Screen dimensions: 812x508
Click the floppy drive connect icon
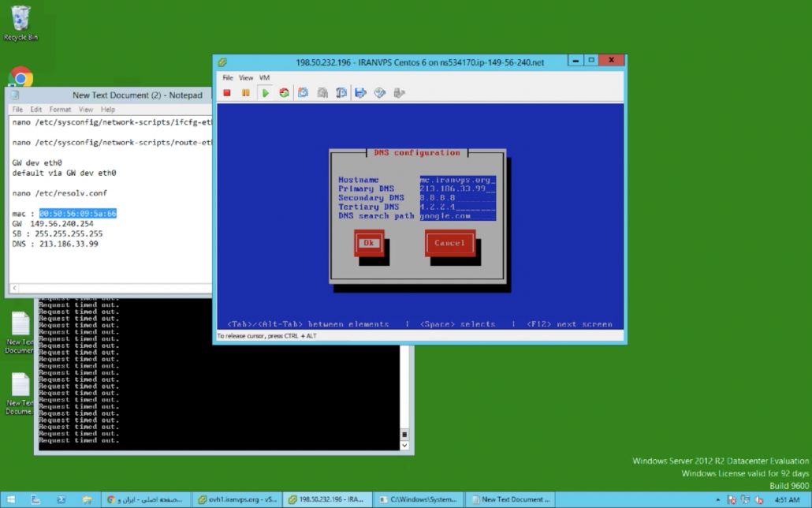point(360,93)
